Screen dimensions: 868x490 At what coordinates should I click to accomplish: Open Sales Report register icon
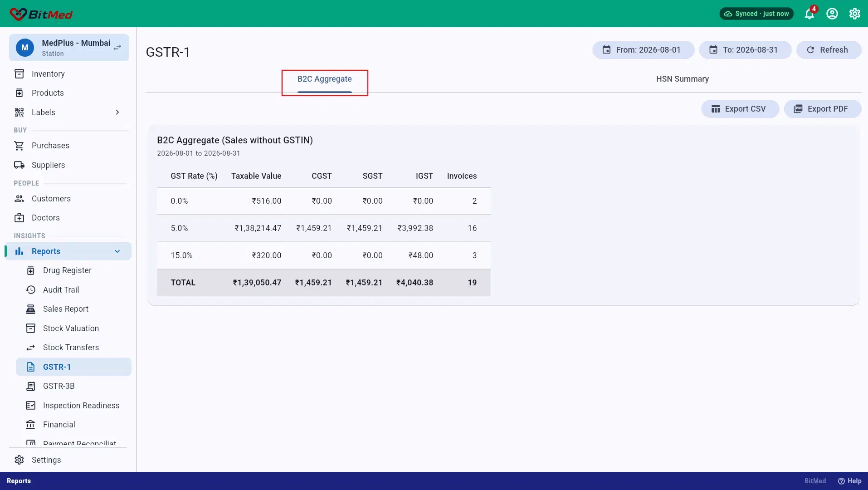coord(30,309)
